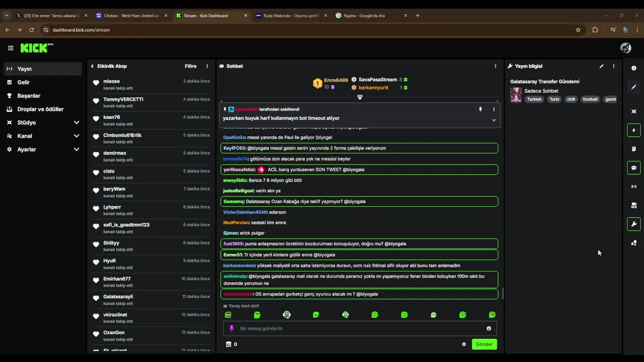
Task: Focus the Bir mesaj gönderin input
Action: coord(360,328)
